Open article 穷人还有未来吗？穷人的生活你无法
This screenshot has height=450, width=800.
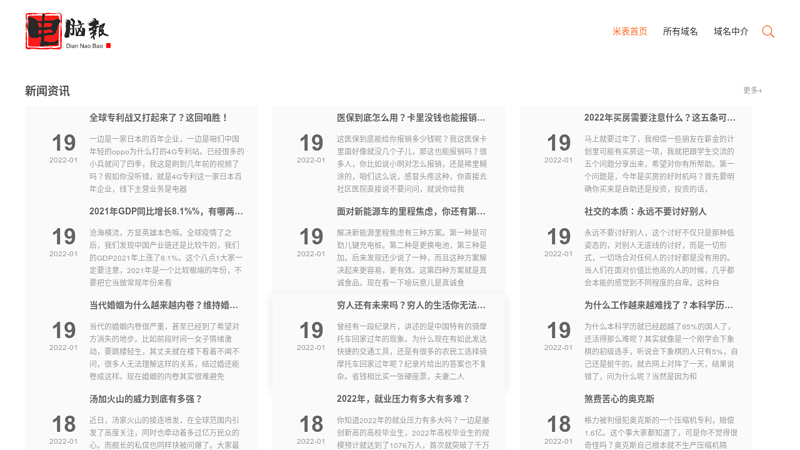(x=411, y=306)
